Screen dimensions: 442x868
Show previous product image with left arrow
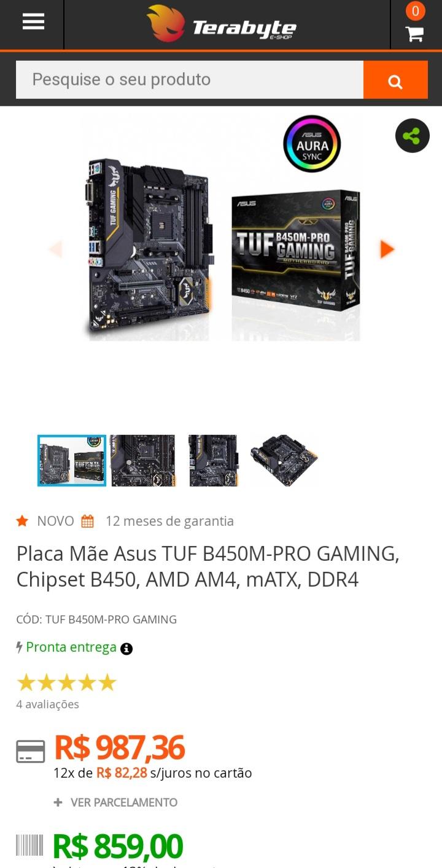[x=55, y=249]
